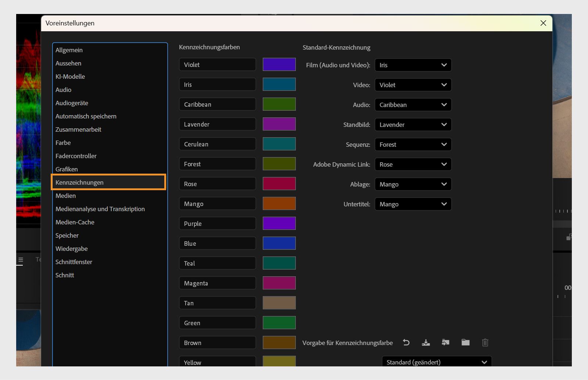Click the Magenta color swatch

[279, 283]
